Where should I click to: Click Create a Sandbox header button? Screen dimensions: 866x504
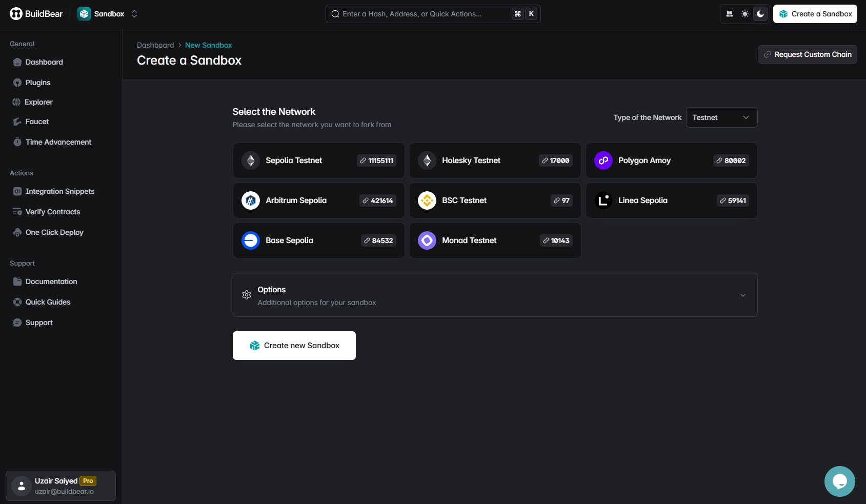(815, 14)
